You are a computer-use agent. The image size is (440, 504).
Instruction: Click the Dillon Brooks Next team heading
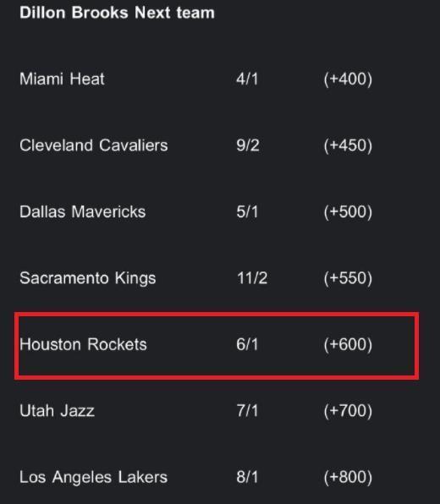(x=117, y=14)
